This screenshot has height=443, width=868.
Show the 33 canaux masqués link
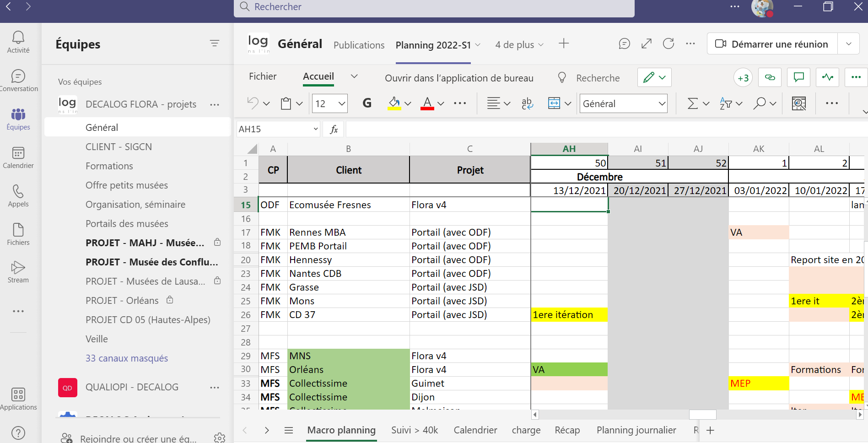coord(127,358)
